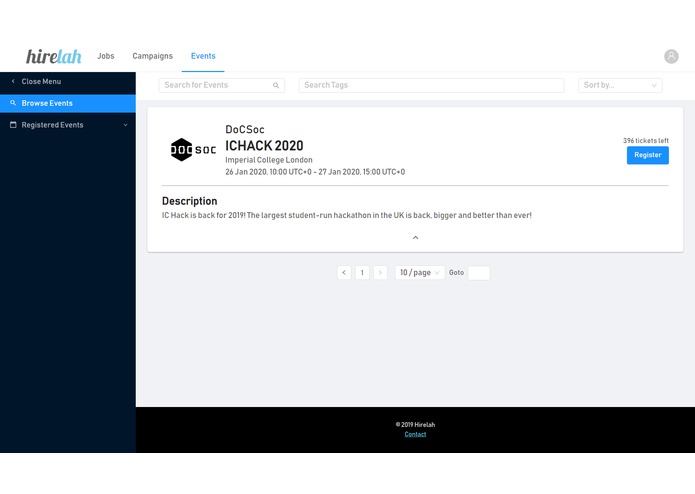The image size is (695, 494).
Task: Click the calendar icon beside Registered Events
Action: click(13, 125)
